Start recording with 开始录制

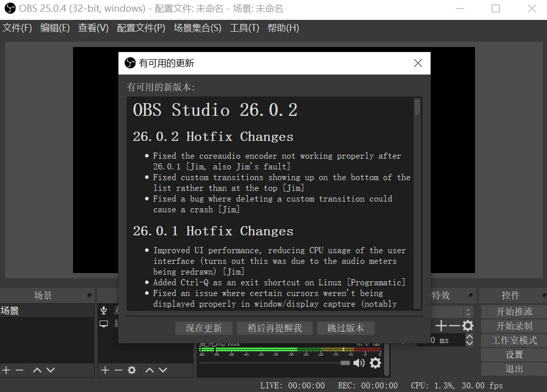(x=514, y=326)
